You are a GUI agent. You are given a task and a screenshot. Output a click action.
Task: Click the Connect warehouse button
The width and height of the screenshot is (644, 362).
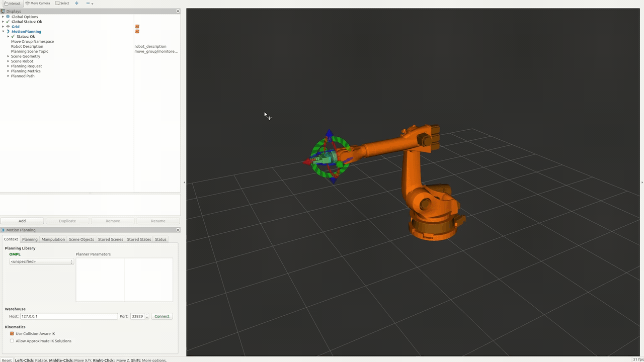point(162,316)
